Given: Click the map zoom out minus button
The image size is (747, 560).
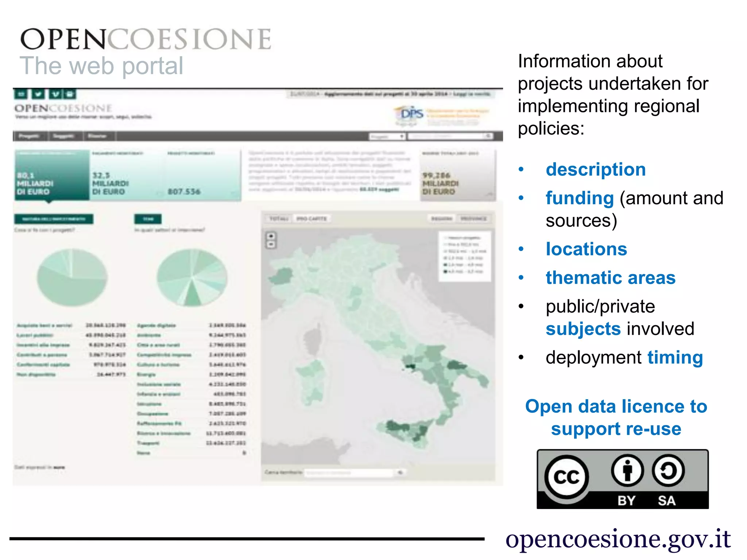Looking at the screenshot, I should coord(271,245).
